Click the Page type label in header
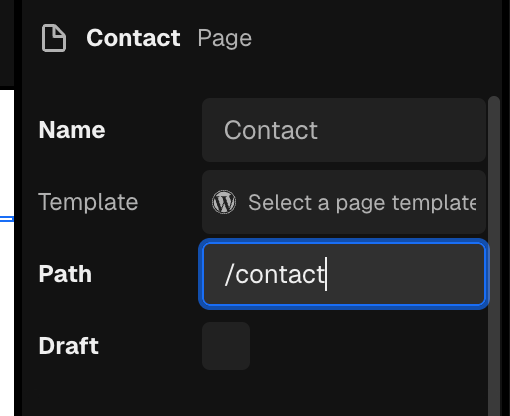Image resolution: width=510 pixels, height=416 pixels. (x=225, y=39)
